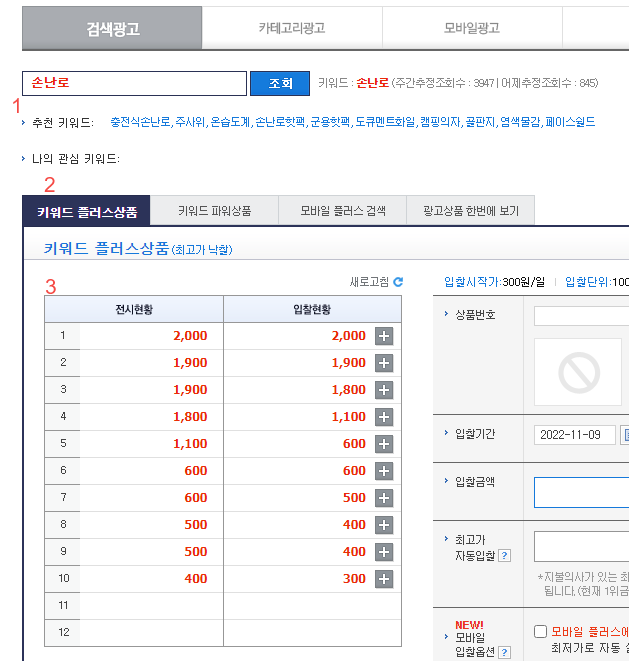The height and width of the screenshot is (661, 629).
Task: Click the 새로고침 refresh icon
Action: 398,282
